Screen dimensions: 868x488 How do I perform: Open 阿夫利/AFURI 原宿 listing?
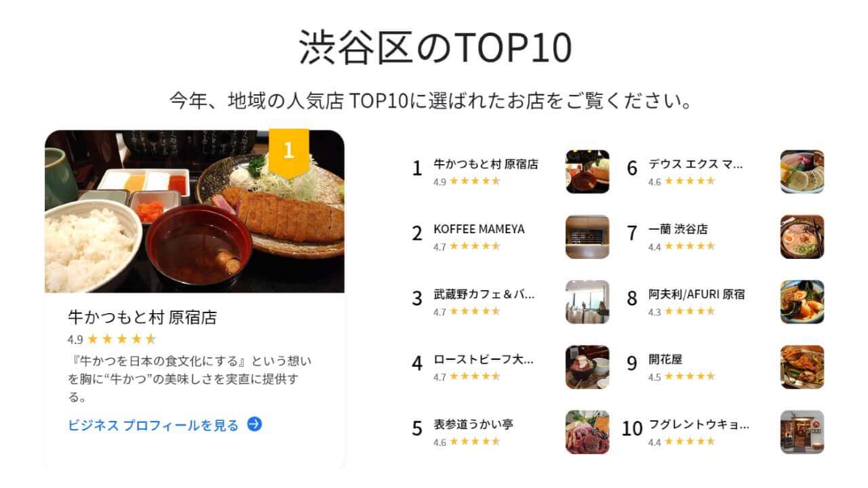[696, 295]
